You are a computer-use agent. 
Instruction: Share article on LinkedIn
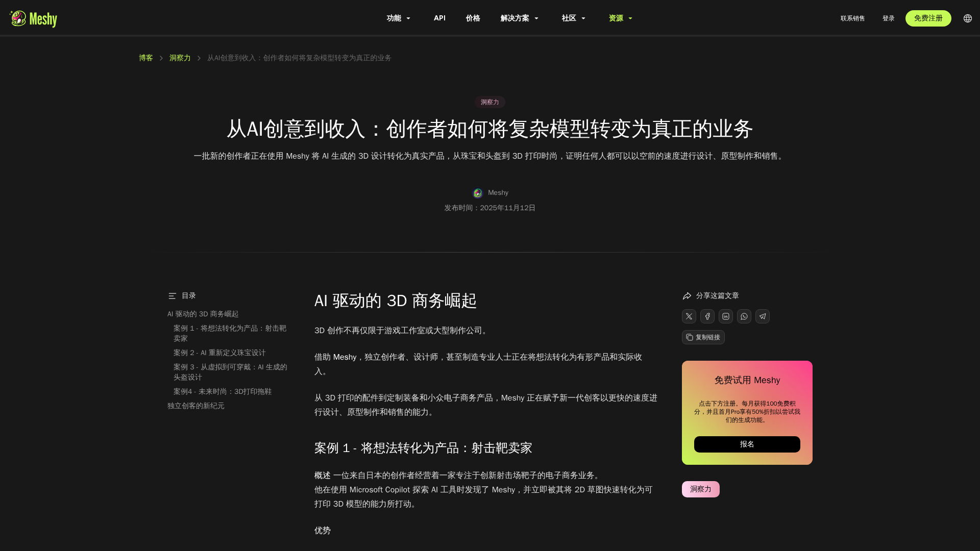coord(725,316)
